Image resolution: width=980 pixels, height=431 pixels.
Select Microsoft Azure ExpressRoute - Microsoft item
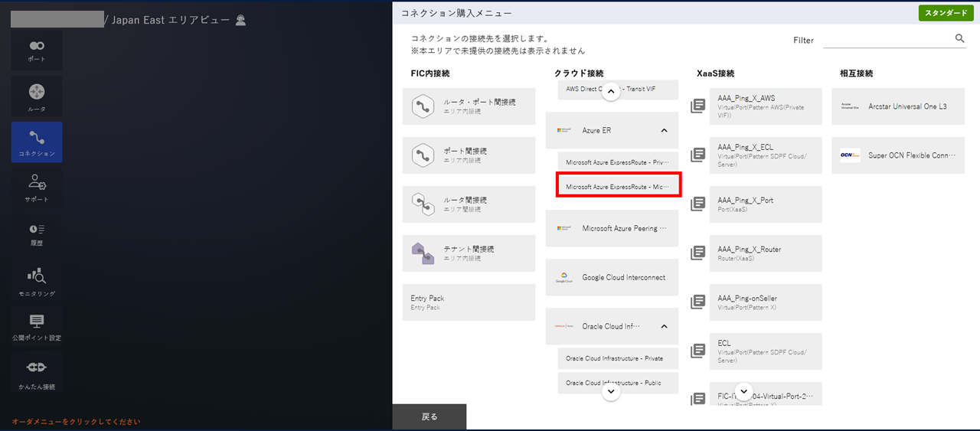pos(618,186)
